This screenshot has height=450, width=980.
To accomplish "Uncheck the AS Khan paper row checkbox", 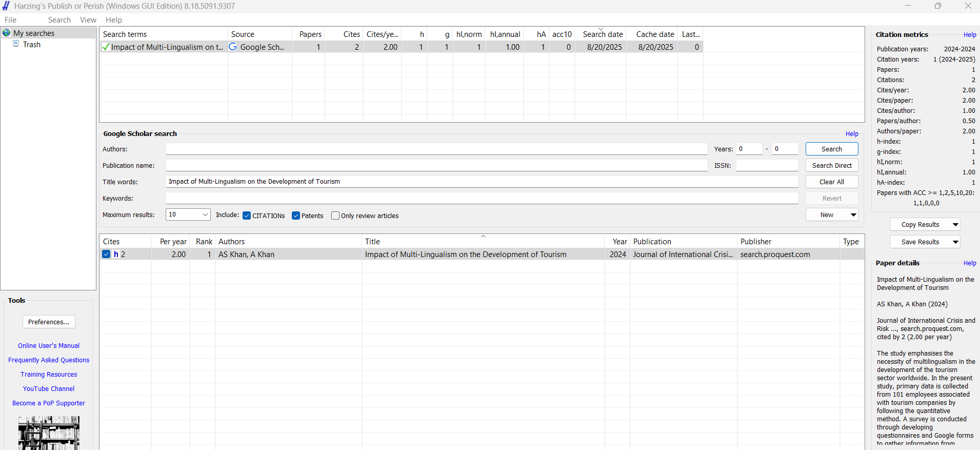I will click(x=106, y=254).
